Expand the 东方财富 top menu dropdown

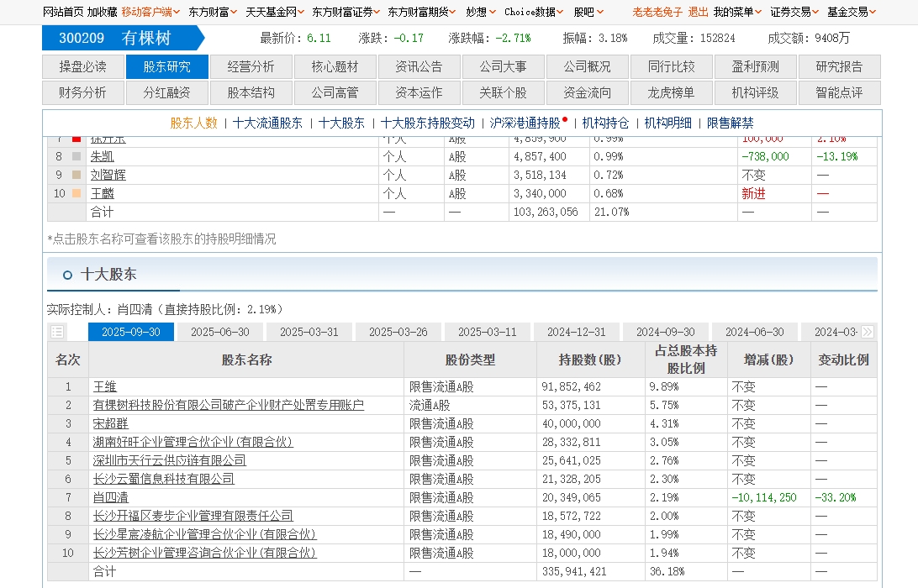[x=213, y=12]
